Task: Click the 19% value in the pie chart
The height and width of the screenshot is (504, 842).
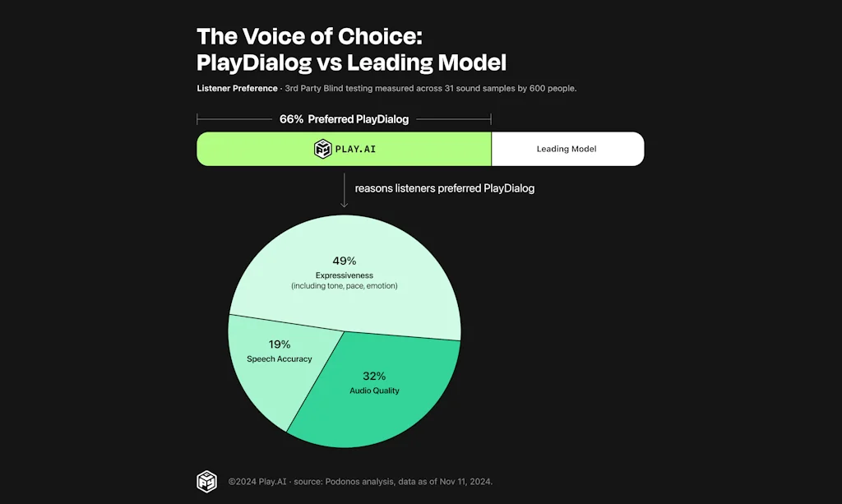Action: tap(280, 344)
